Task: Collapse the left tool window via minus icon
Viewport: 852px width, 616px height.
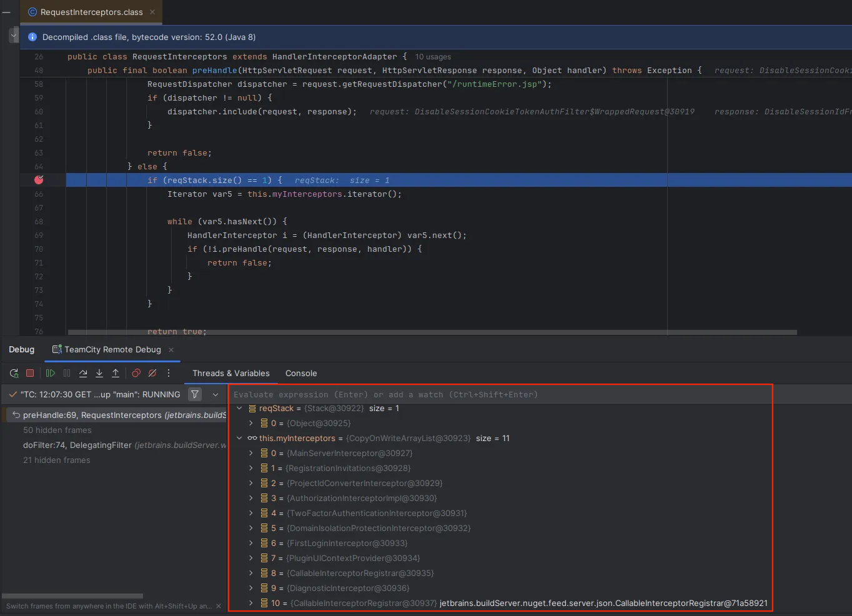Action: (x=6, y=12)
